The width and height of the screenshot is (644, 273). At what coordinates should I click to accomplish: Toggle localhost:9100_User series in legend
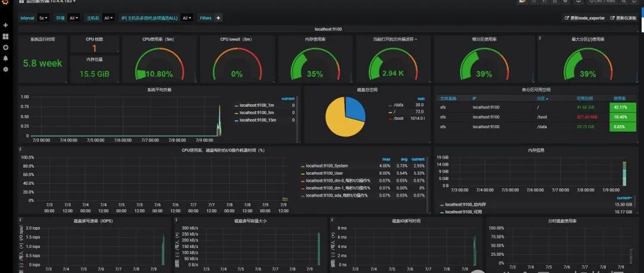click(x=324, y=173)
